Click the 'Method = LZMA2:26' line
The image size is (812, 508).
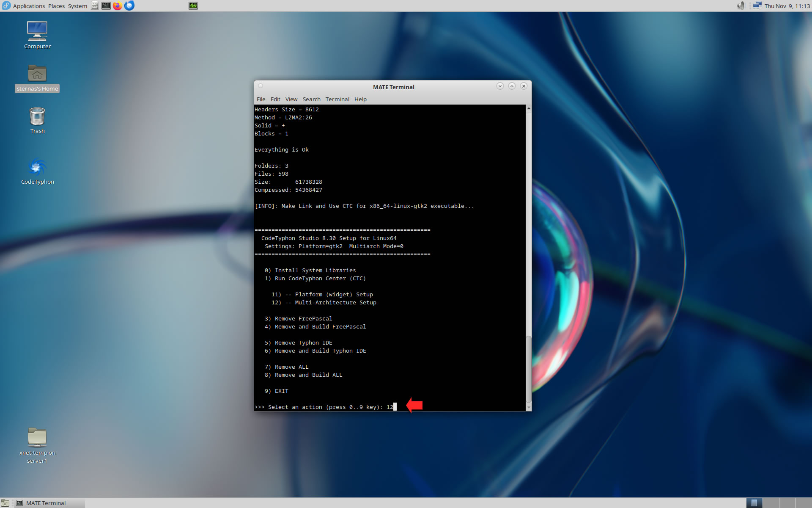click(x=283, y=118)
